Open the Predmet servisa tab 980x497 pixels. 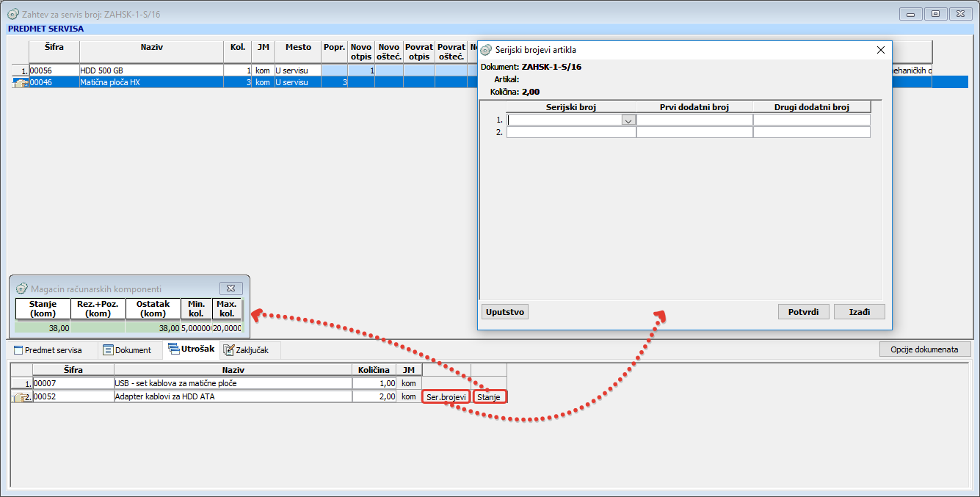(x=48, y=350)
